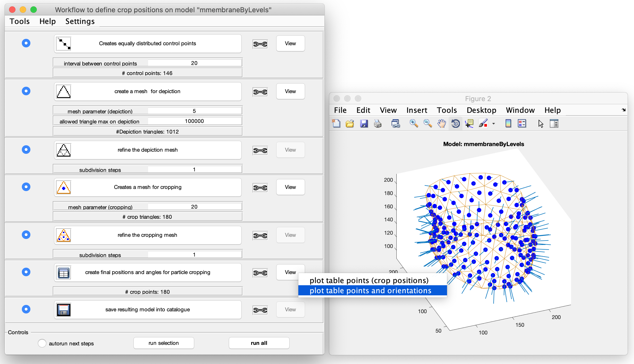Click 'create final positions and angles' button
634x364 pixels.
(148, 272)
